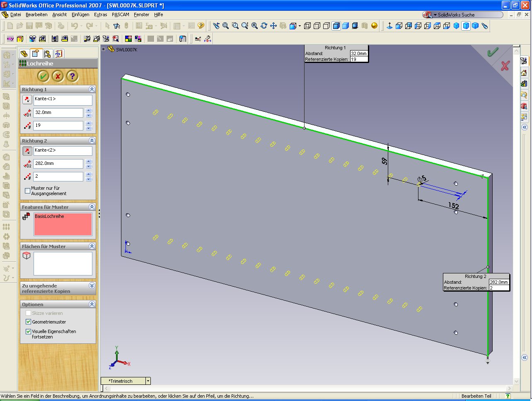Screen dimensions: 532x401
Task: Click the Rotate view tool
Action: 264,26
